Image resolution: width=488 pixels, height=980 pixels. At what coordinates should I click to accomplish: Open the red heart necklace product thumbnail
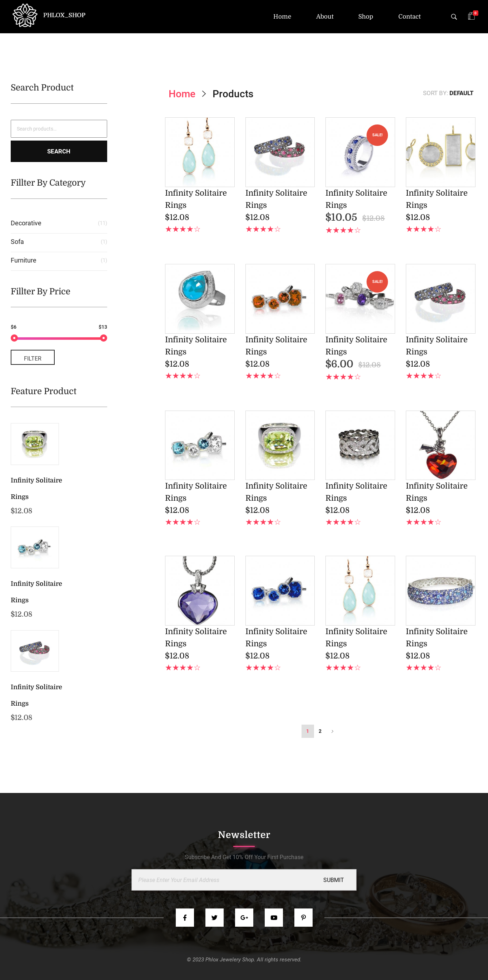(x=440, y=445)
